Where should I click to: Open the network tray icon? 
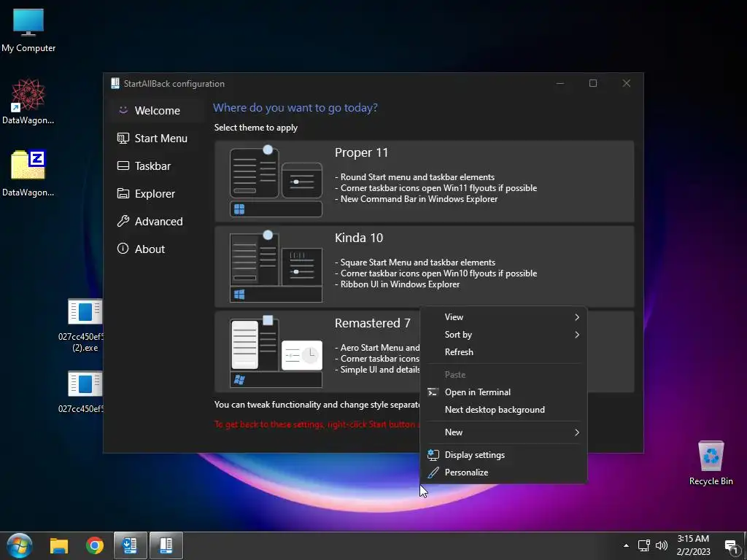click(x=643, y=545)
